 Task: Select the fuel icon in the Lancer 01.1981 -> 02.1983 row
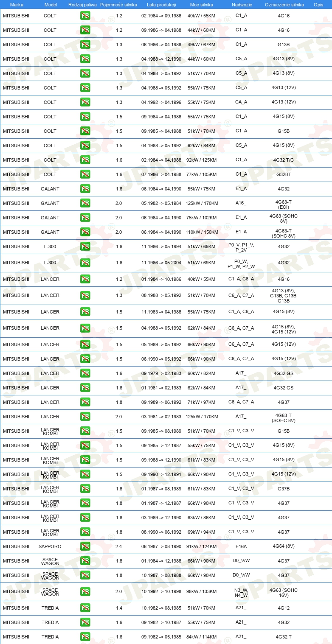tap(85, 388)
